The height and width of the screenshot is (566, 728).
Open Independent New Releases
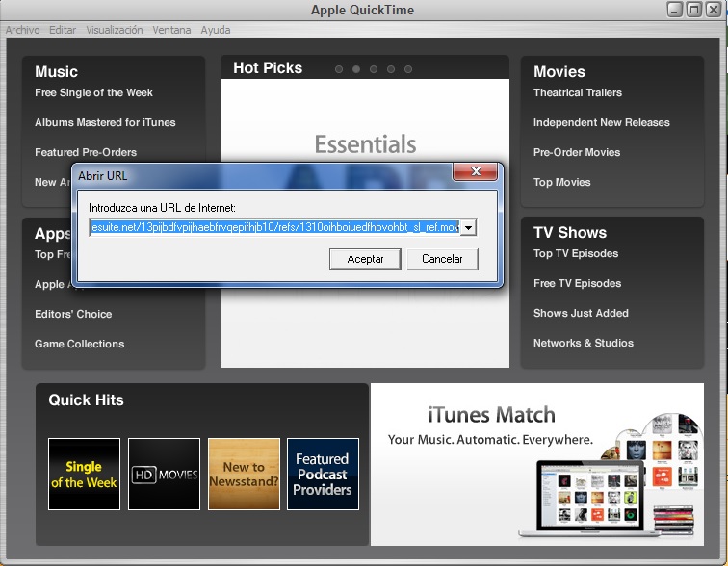[602, 122]
